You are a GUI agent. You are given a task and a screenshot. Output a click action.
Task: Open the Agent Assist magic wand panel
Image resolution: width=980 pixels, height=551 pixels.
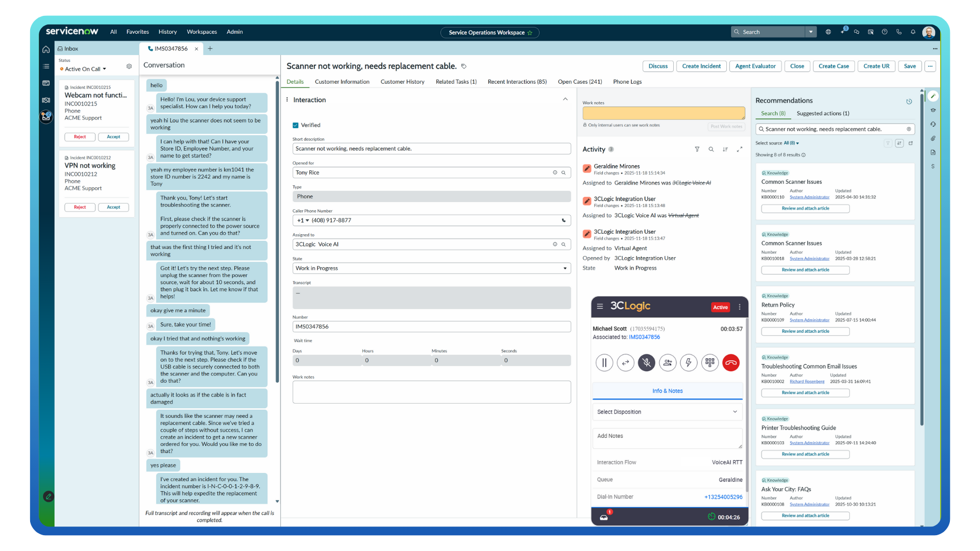click(934, 96)
